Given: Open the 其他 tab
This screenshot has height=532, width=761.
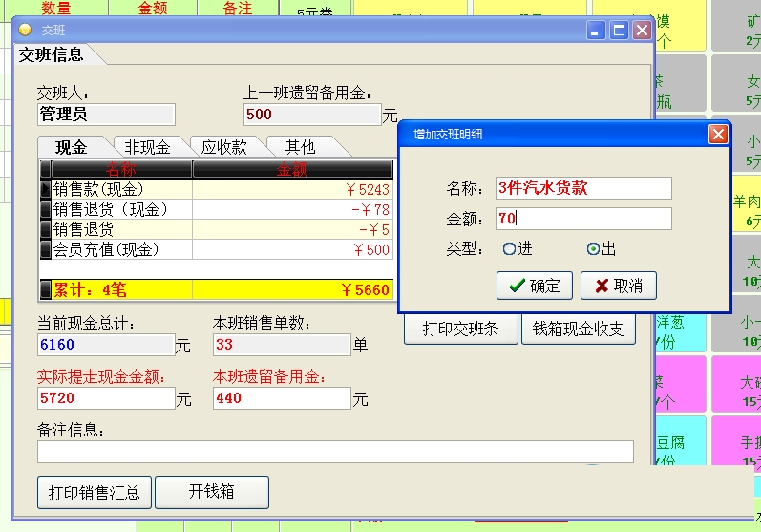Looking at the screenshot, I should pos(301,146).
